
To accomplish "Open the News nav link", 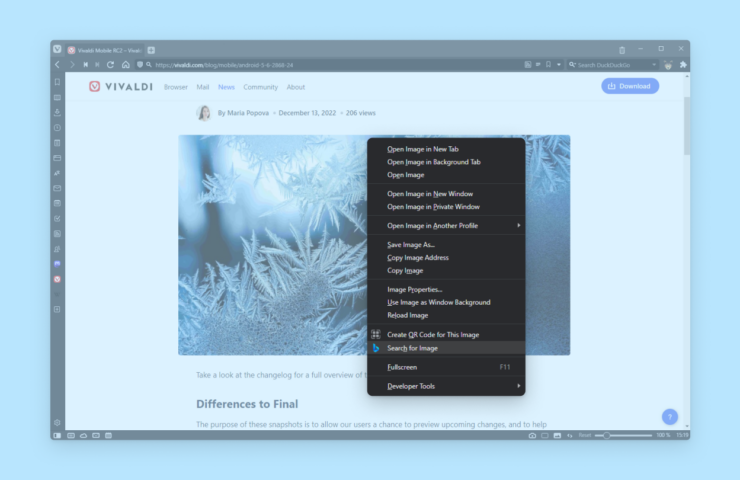I will click(226, 87).
